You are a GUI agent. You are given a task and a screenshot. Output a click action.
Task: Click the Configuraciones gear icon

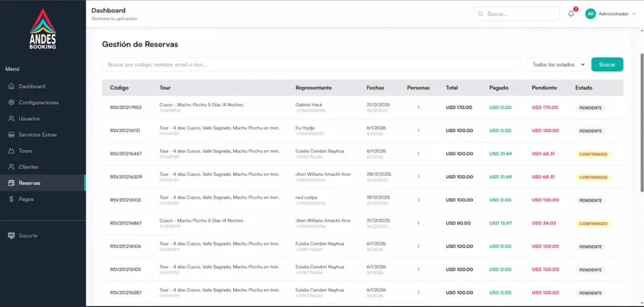pyautogui.click(x=11, y=103)
